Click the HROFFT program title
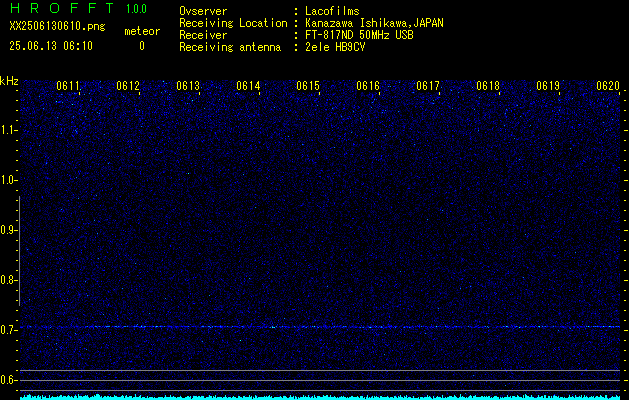The image size is (629, 400). (62, 8)
